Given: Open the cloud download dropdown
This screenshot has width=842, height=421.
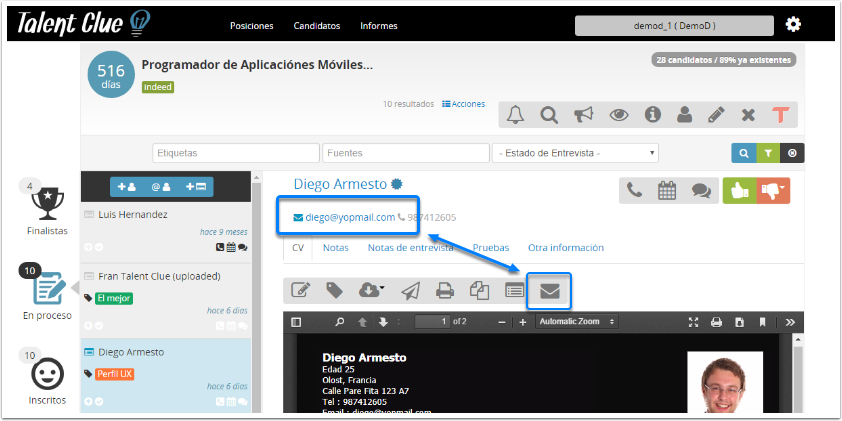Looking at the screenshot, I should tap(372, 291).
